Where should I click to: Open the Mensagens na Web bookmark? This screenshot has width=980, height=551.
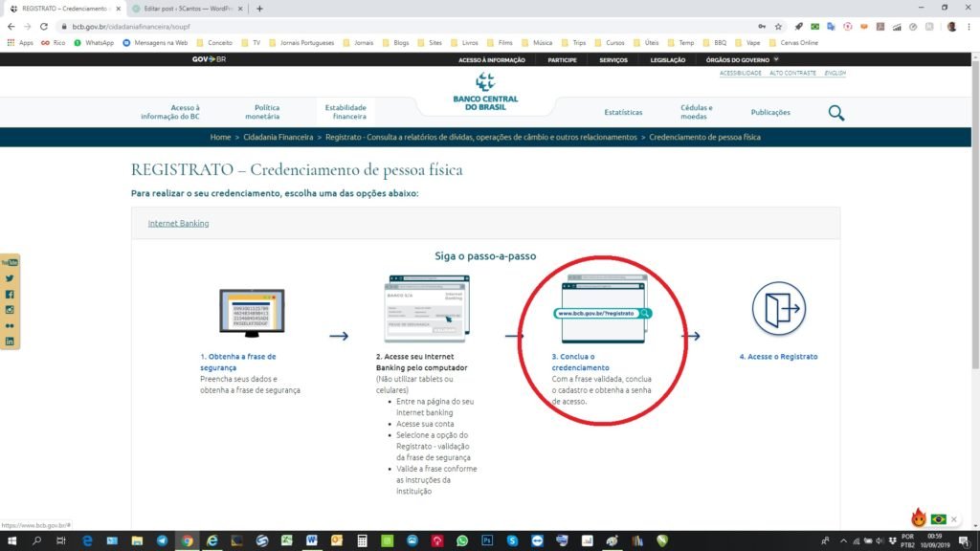(x=155, y=43)
